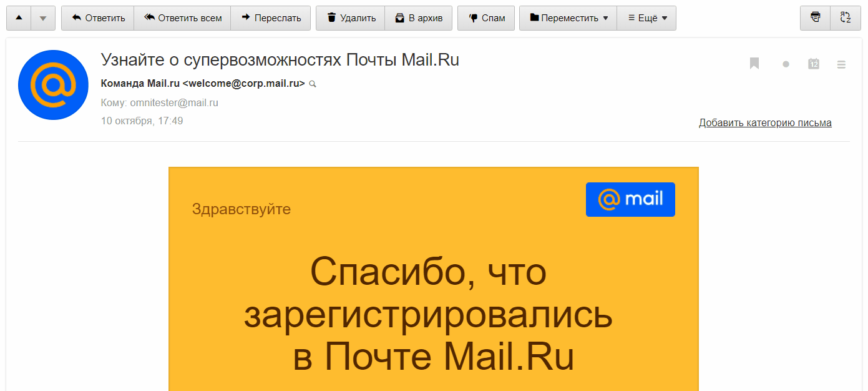This screenshot has height=391, width=868.
Task: Delete the email with Удалить
Action: pyautogui.click(x=351, y=18)
